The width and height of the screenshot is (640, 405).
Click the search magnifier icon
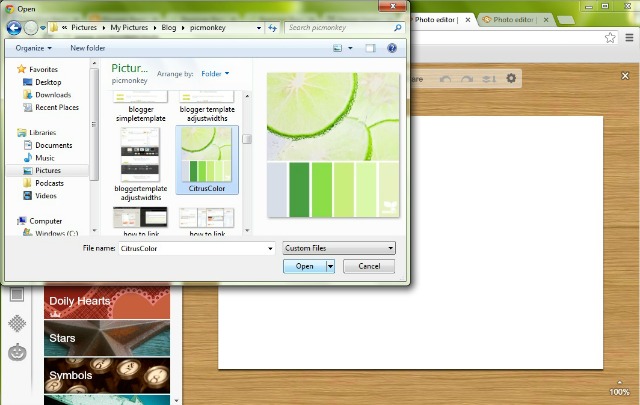point(398,28)
